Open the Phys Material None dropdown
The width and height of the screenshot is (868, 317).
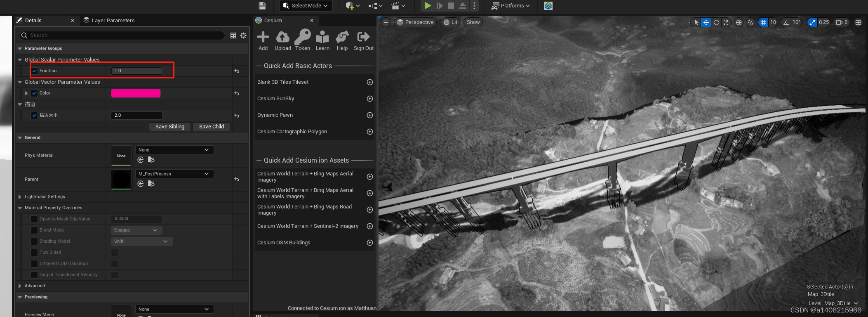(174, 150)
